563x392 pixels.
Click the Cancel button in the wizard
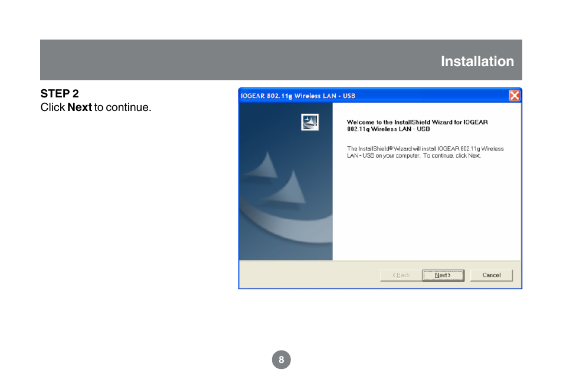(491, 275)
